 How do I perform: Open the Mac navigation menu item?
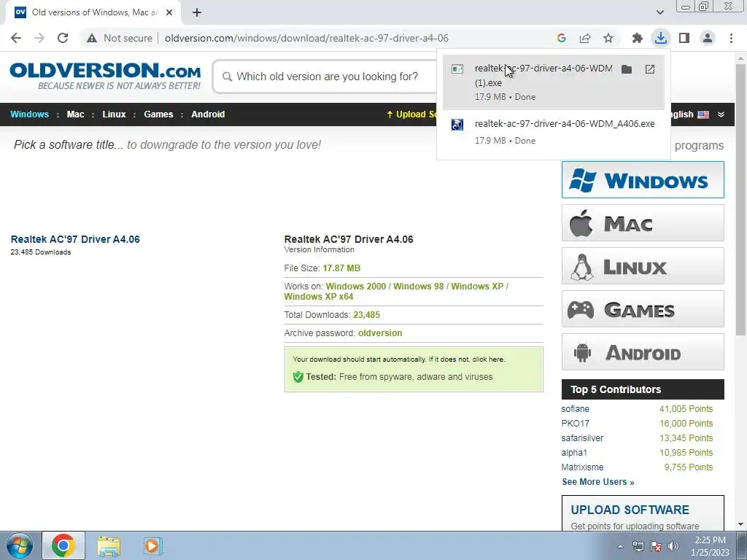(75, 114)
